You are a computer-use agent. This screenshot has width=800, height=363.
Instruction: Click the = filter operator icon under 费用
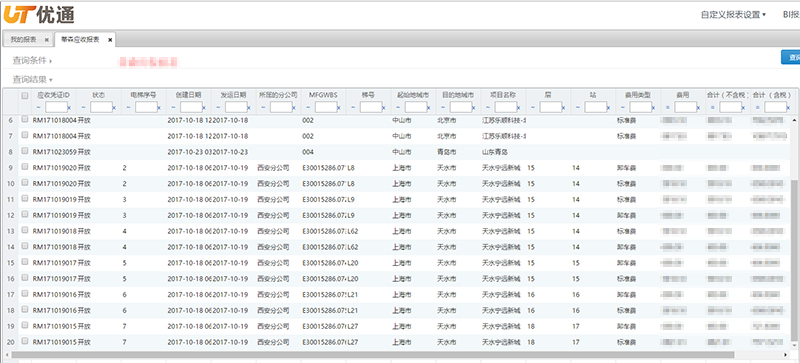[668, 108]
